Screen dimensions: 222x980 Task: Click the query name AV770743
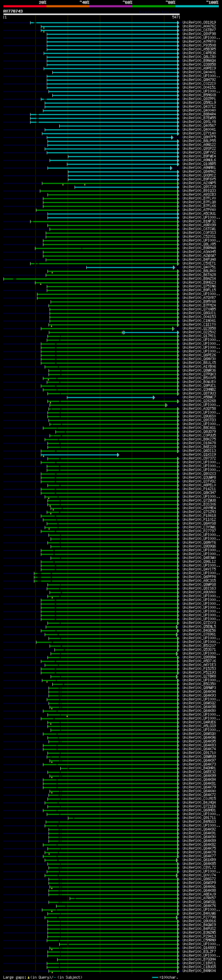pyautogui.click(x=13, y=11)
